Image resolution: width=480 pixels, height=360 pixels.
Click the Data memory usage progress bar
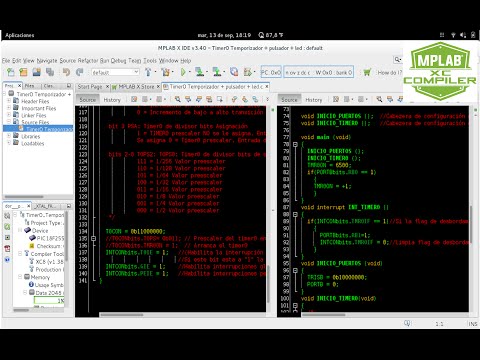click(49, 300)
